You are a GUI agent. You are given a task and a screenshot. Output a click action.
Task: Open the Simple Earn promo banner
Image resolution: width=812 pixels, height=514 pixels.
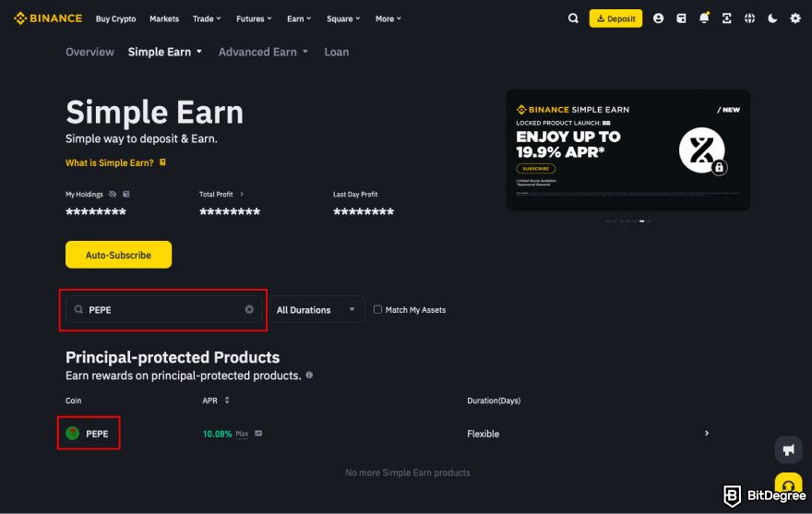[628, 150]
